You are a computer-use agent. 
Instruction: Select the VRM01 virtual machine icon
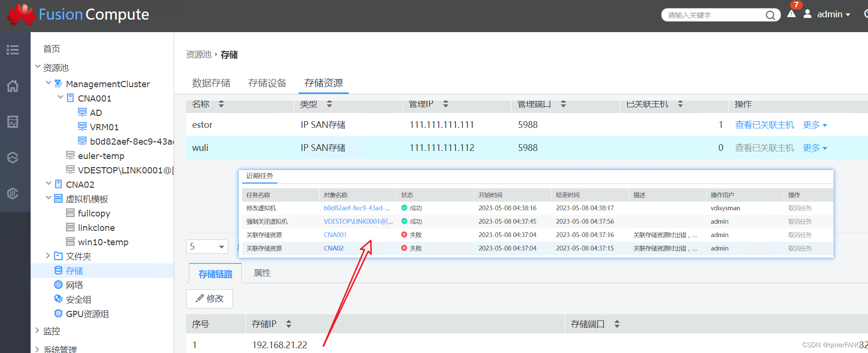coord(82,126)
